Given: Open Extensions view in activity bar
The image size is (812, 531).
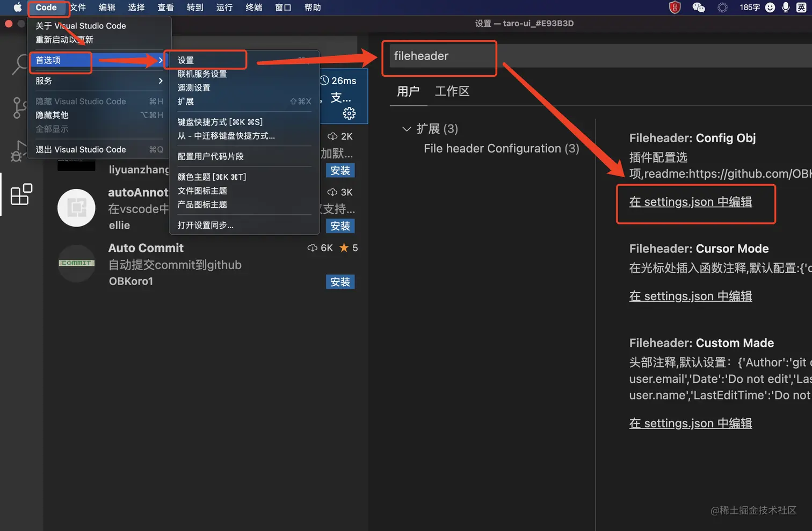Looking at the screenshot, I should click(x=21, y=194).
